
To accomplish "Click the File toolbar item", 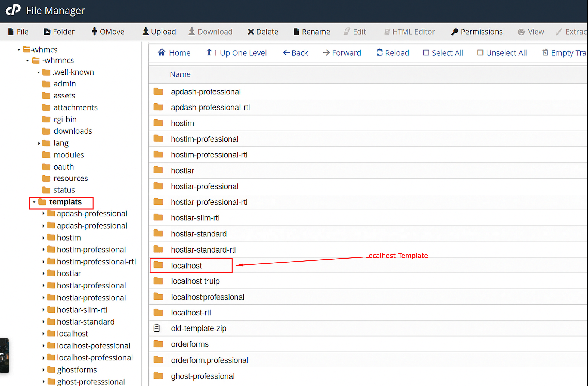I will pyautogui.click(x=18, y=32).
